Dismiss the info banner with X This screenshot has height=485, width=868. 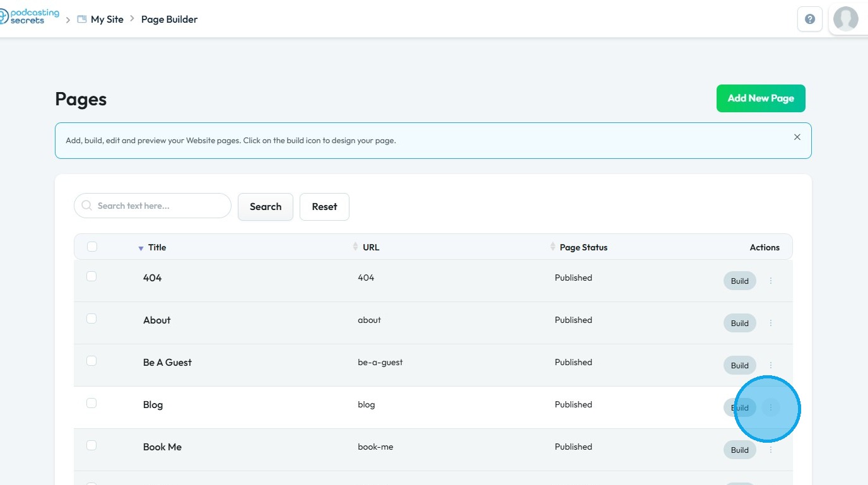point(797,137)
